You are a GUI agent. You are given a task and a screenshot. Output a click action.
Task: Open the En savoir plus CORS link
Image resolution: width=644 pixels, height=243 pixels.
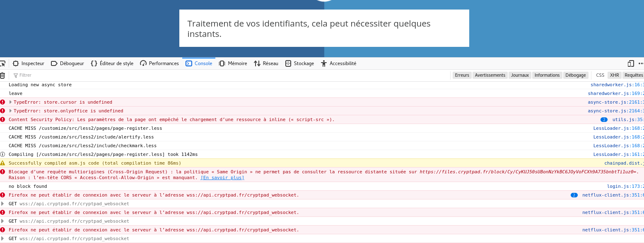tap(222, 177)
